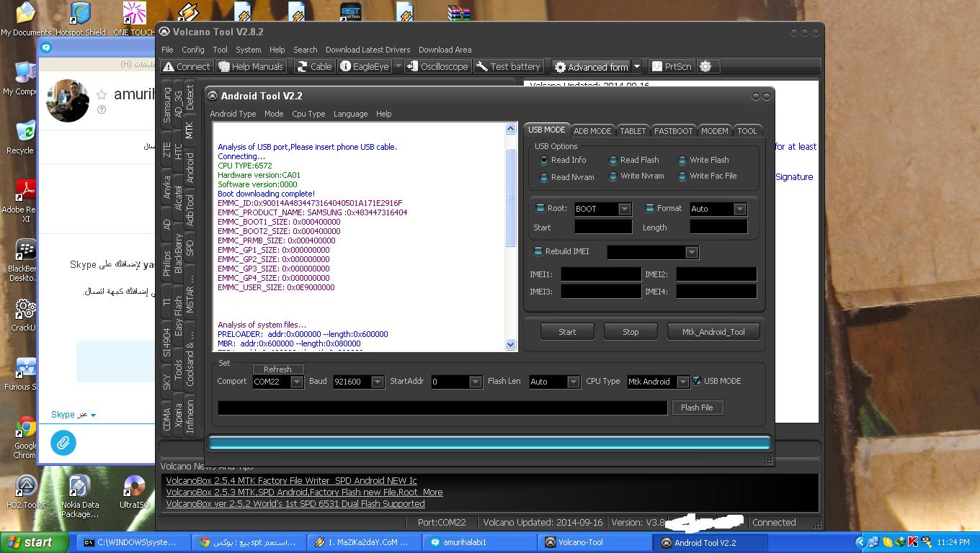This screenshot has width=980, height=553.
Task: Open Cpu Type menu in Android Tool
Action: coord(308,114)
